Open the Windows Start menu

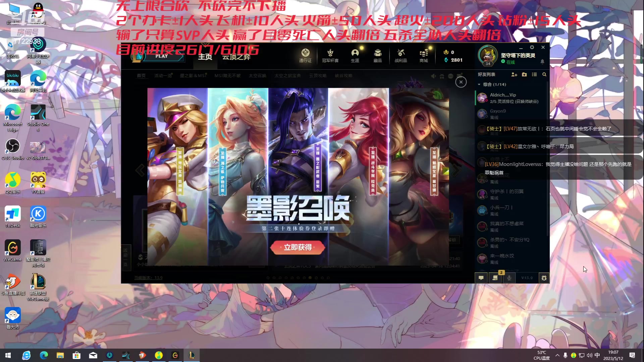coord(8,355)
